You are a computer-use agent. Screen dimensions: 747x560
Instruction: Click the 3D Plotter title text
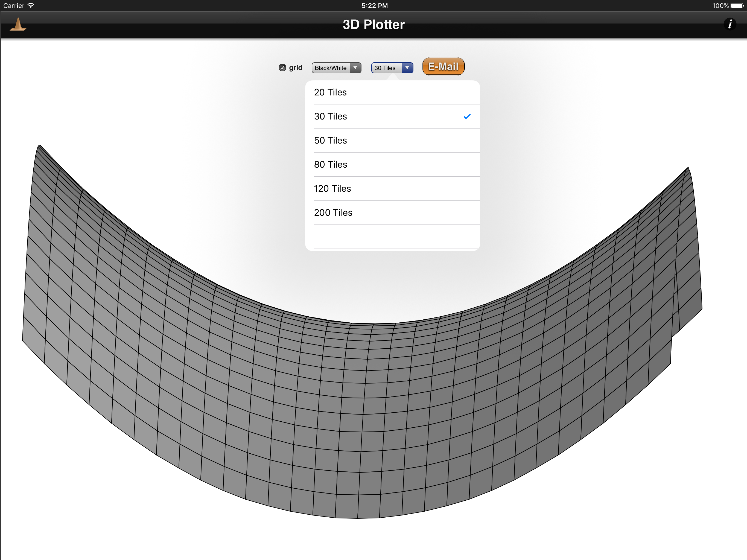point(373,25)
